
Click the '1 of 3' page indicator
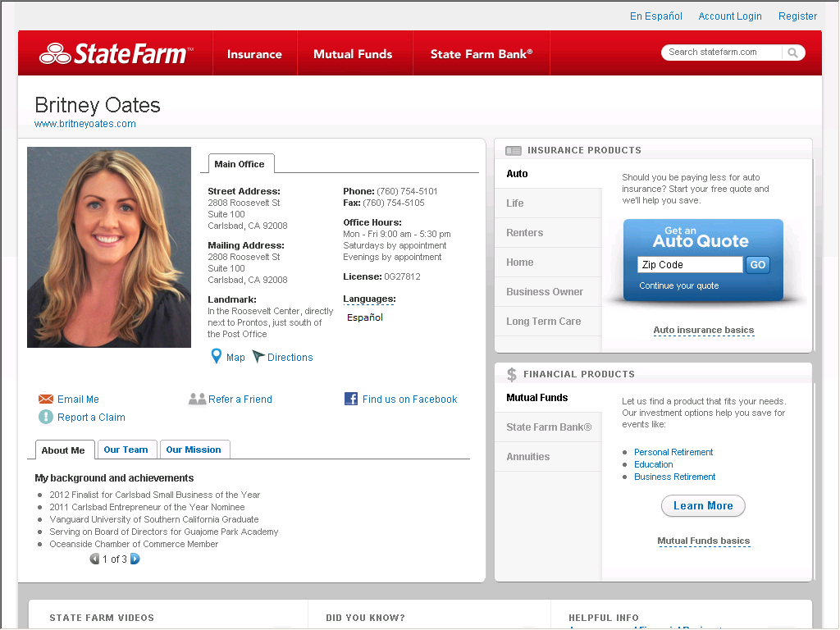pos(115,559)
